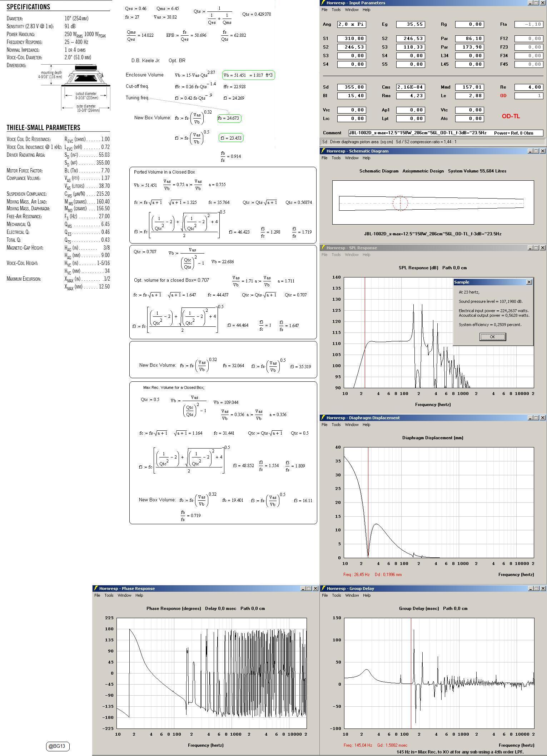Click Hornresp icon in Phase Response title bar
Viewport: 547px width, 756px height.
tap(95, 589)
